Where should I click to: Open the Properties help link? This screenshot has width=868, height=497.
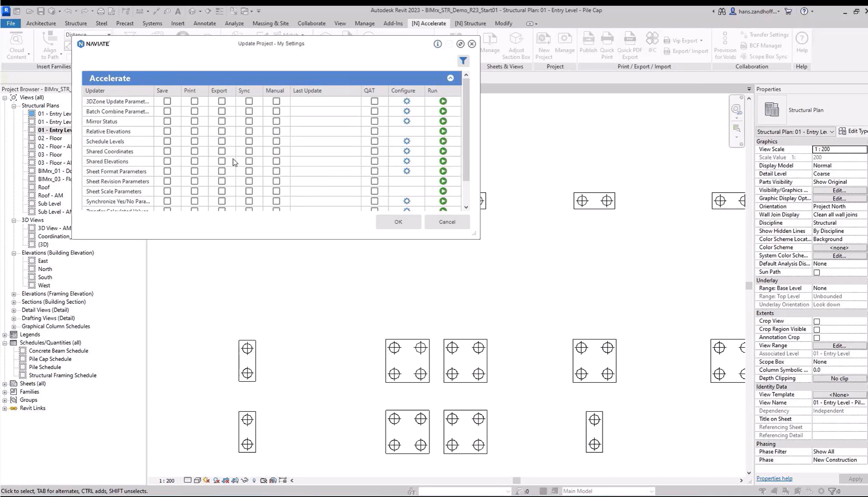click(x=774, y=479)
